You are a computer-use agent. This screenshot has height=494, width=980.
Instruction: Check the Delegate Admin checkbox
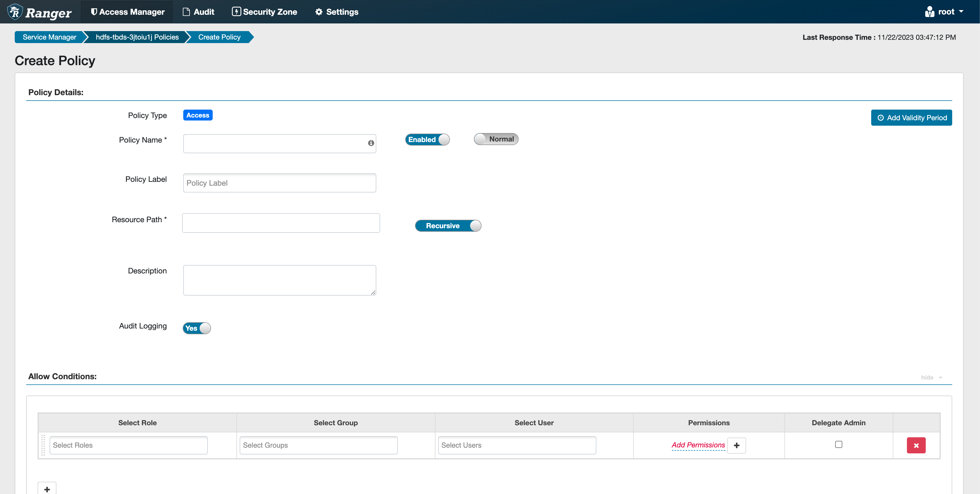click(x=838, y=445)
